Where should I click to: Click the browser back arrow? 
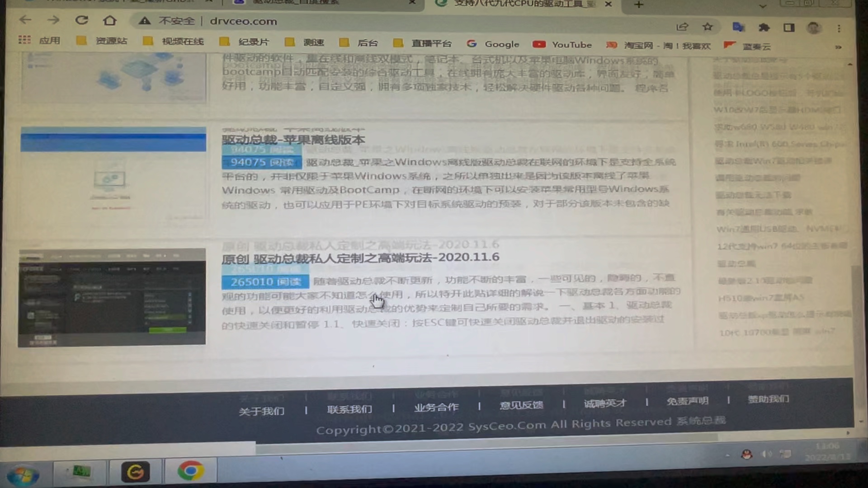[25, 20]
